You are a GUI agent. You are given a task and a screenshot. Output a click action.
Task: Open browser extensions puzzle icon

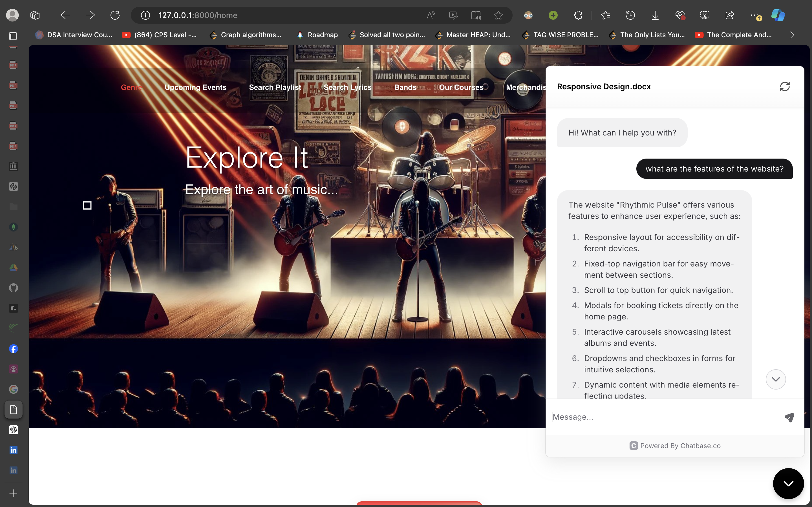point(578,15)
